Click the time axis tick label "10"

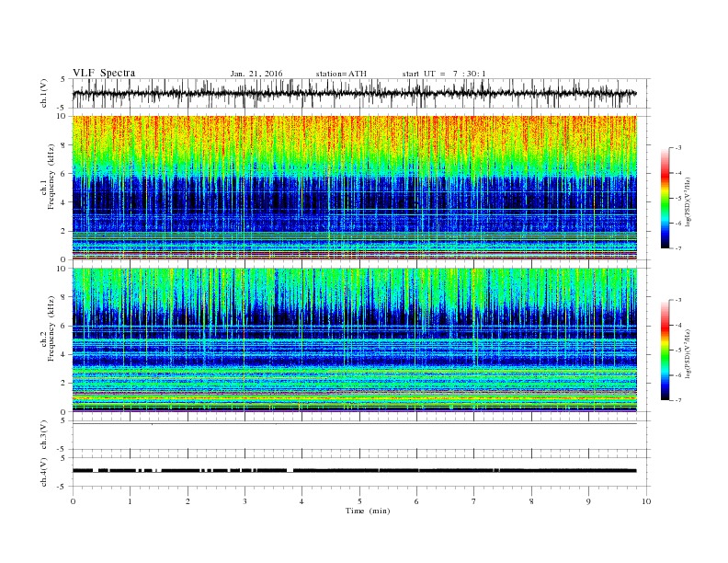pos(646,501)
